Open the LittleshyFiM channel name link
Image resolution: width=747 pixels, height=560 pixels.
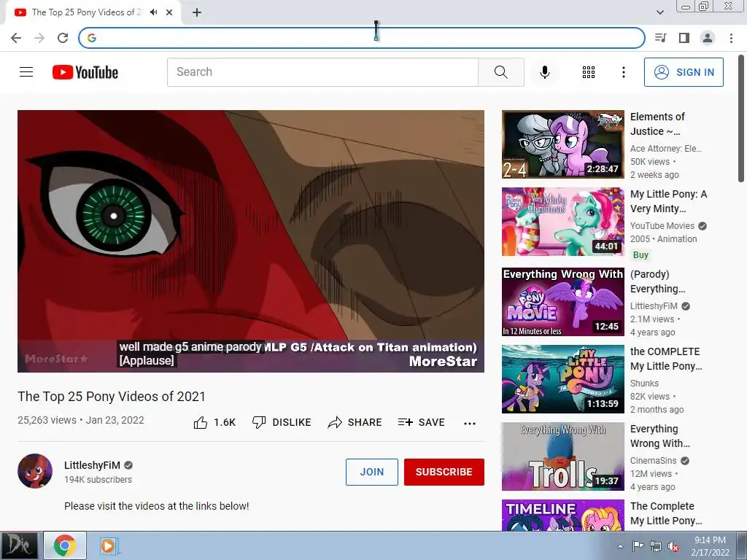point(93,465)
